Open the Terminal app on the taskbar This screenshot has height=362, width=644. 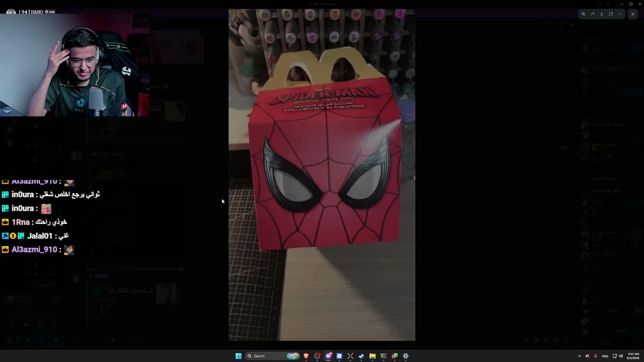click(383, 356)
